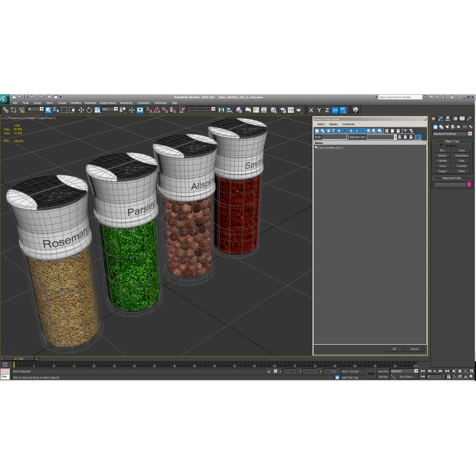Open the Edit menu

pos(15,103)
